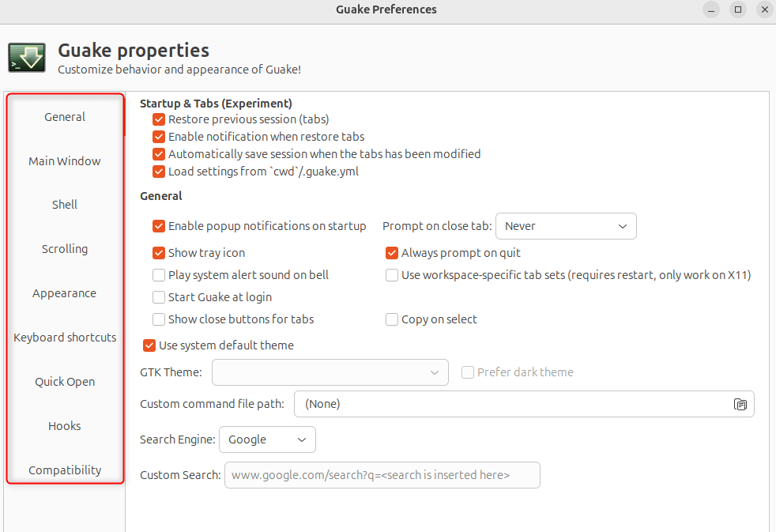Click the Custom command file path field
The image size is (776, 532).
click(524, 404)
